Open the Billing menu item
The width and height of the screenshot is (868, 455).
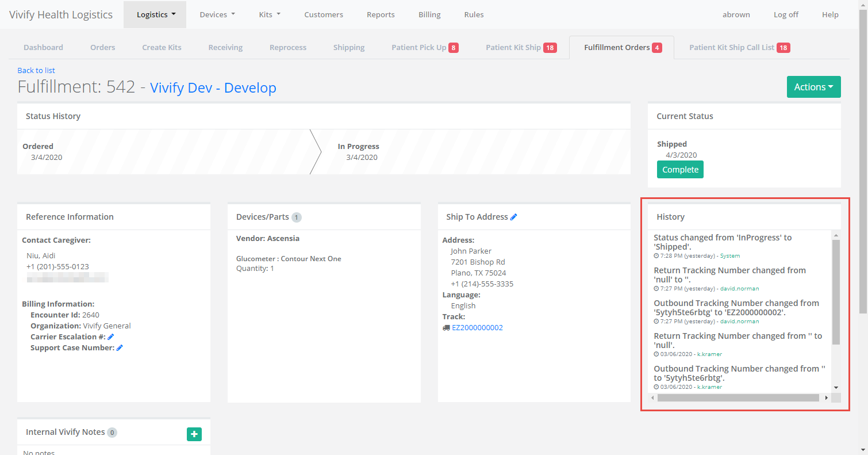coord(429,14)
